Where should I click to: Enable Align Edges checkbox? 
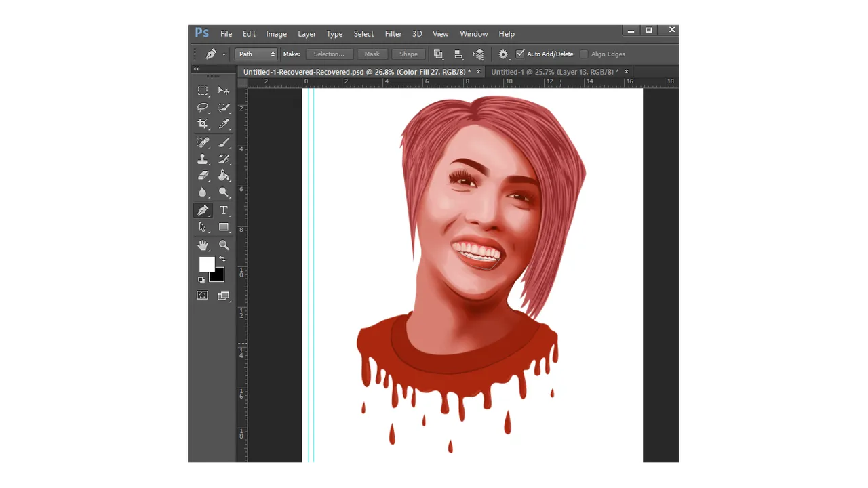point(584,54)
